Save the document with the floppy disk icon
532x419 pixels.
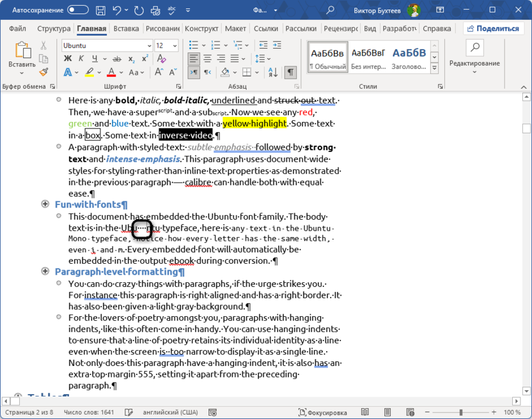100,10
